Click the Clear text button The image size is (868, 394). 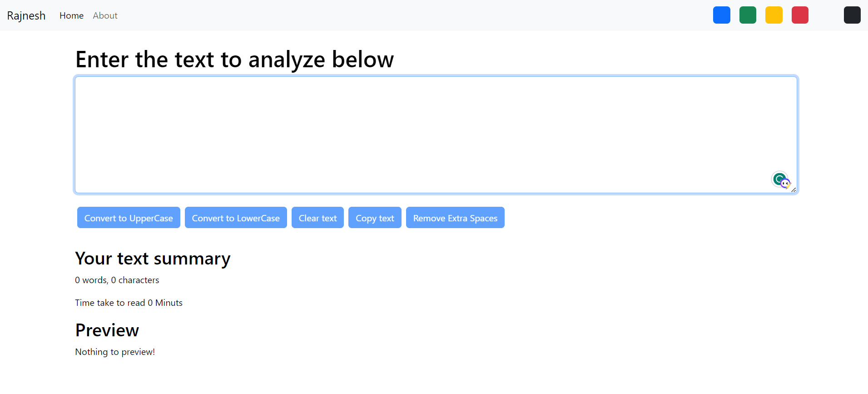317,218
